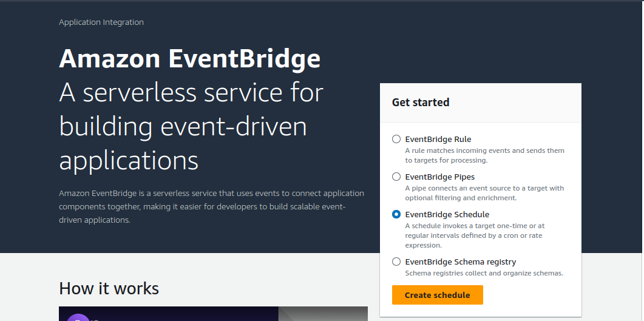This screenshot has width=644, height=321.
Task: Click the How it works heading
Action: pos(109,288)
